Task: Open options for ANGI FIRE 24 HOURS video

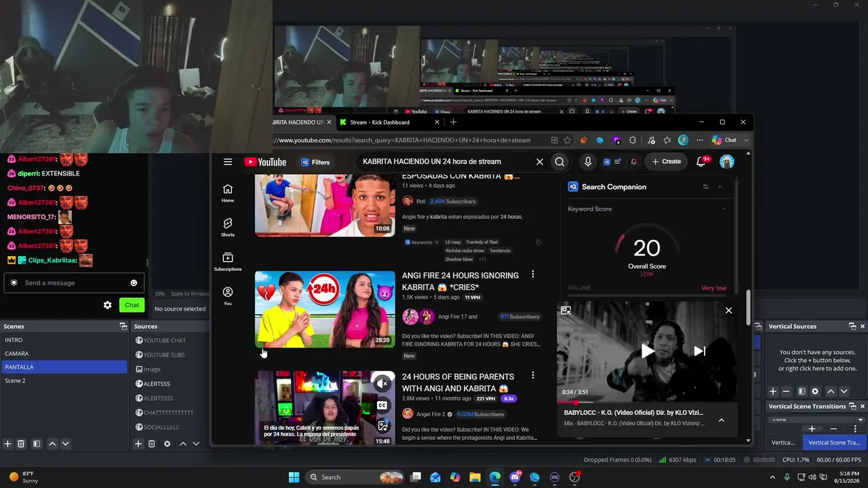Action: pyautogui.click(x=533, y=274)
